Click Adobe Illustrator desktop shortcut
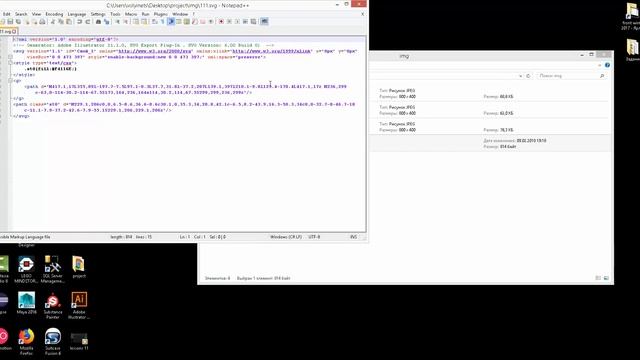 79,305
